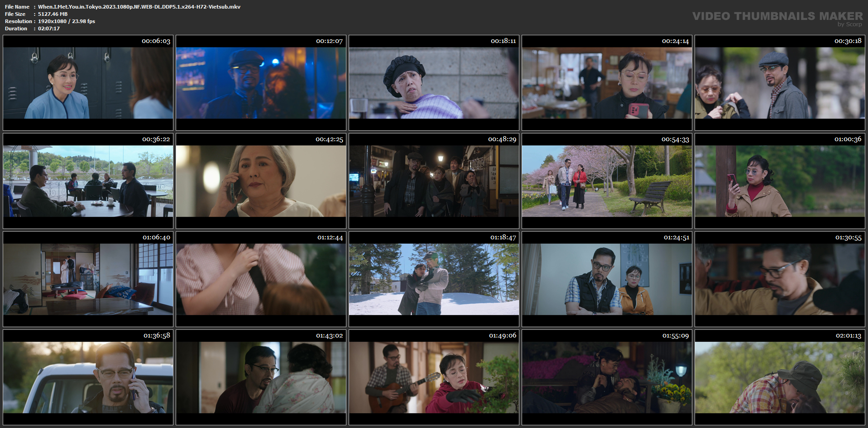Pick the snapshot at 01:24:51
Image resolution: width=868 pixels, height=428 pixels.
607,279
